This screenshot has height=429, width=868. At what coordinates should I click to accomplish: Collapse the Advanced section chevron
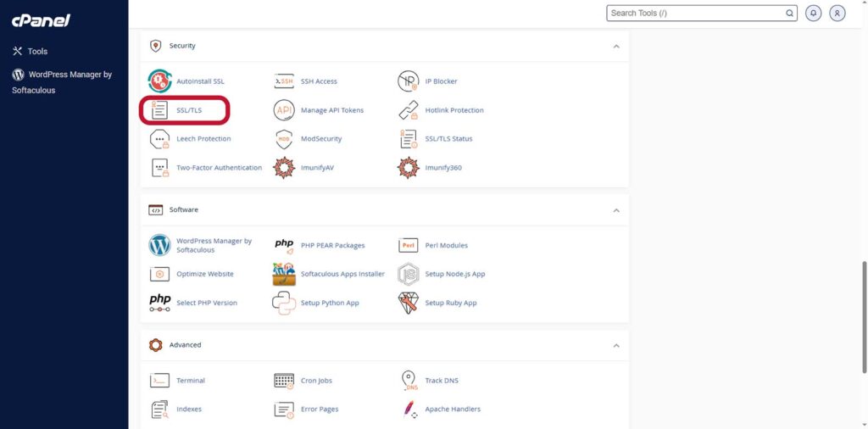[616, 345]
